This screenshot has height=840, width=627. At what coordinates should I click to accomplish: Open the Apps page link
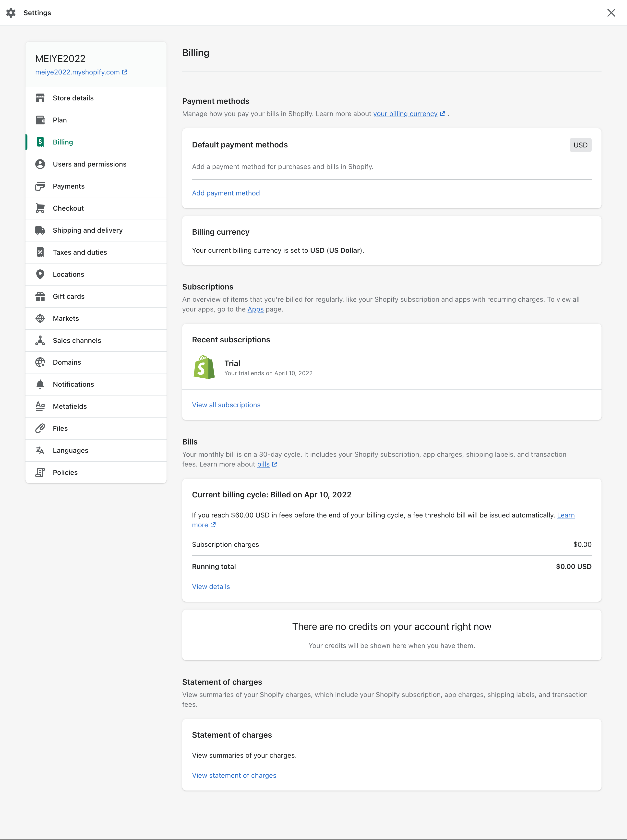[x=255, y=309]
